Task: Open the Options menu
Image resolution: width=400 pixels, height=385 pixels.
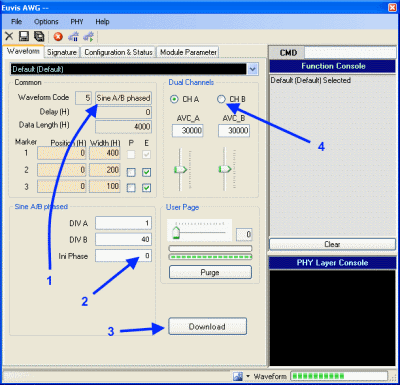Action: point(46,22)
